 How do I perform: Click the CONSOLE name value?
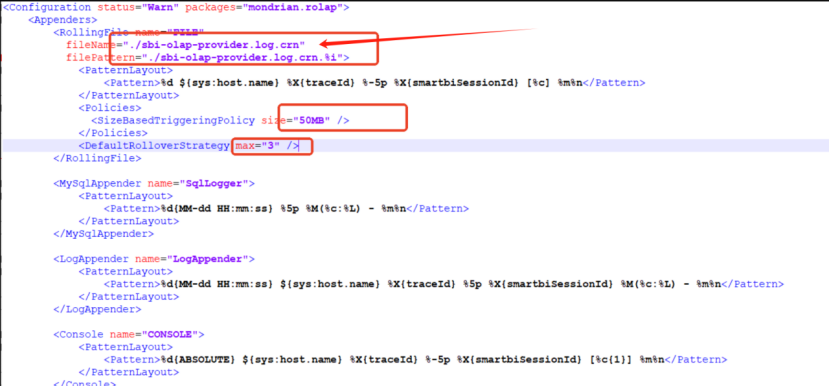[173, 335]
